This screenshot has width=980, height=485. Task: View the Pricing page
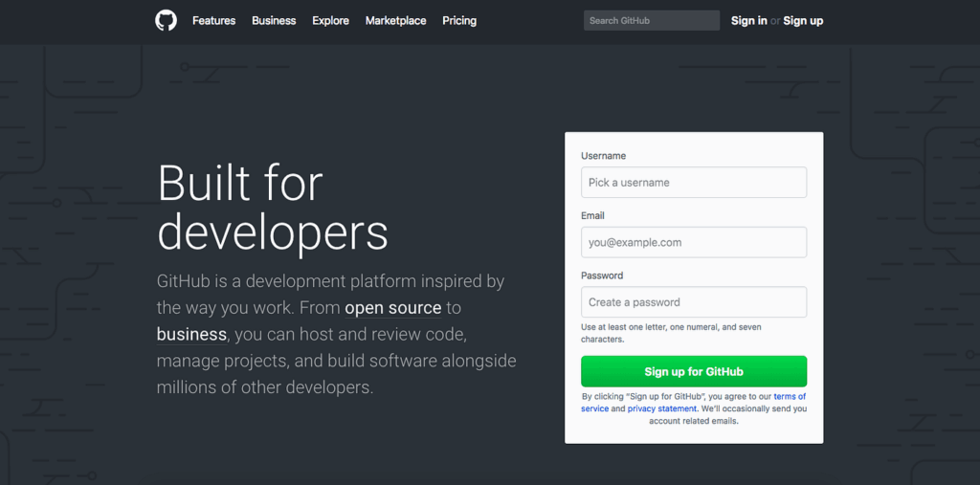coord(459,21)
